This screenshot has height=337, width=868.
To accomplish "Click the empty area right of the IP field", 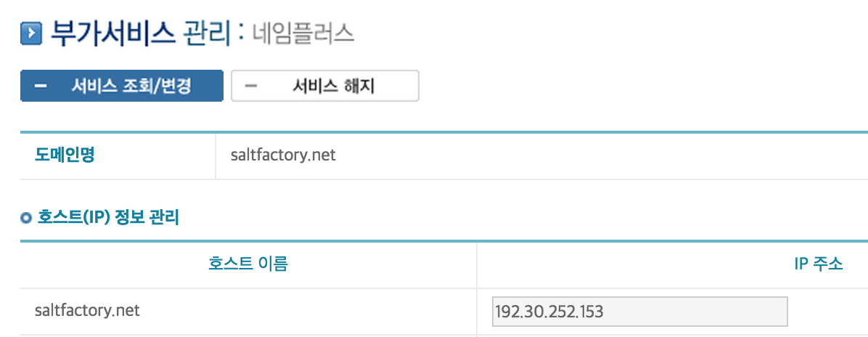I will (827, 312).
